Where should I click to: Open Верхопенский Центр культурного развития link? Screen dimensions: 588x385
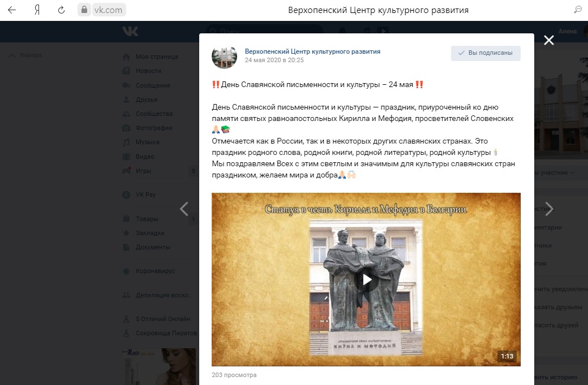click(x=312, y=51)
